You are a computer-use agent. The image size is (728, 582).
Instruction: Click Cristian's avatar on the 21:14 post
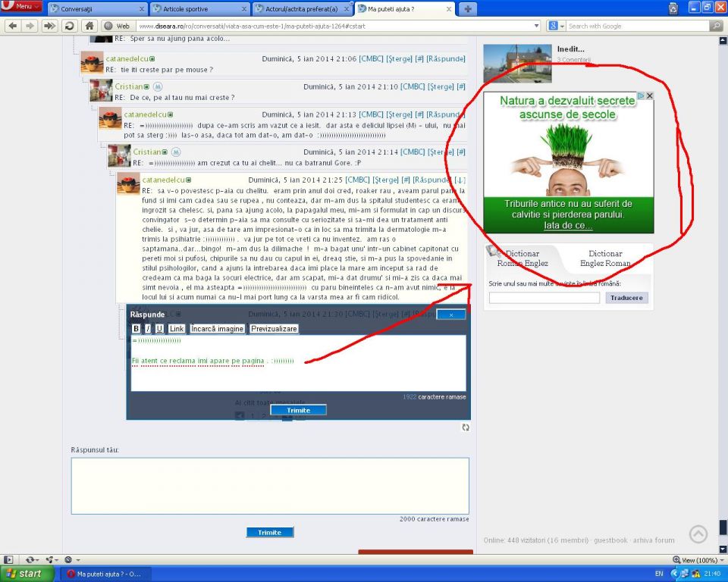point(119,155)
